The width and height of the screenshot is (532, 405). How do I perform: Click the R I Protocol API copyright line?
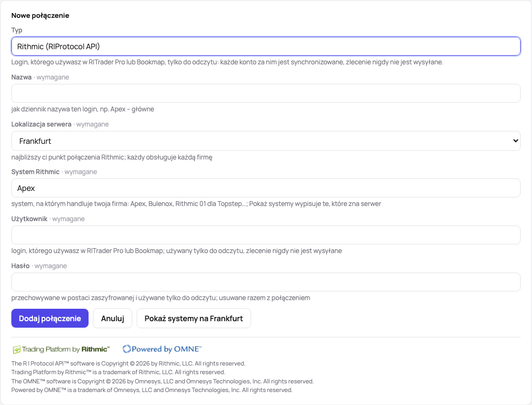tap(128, 363)
